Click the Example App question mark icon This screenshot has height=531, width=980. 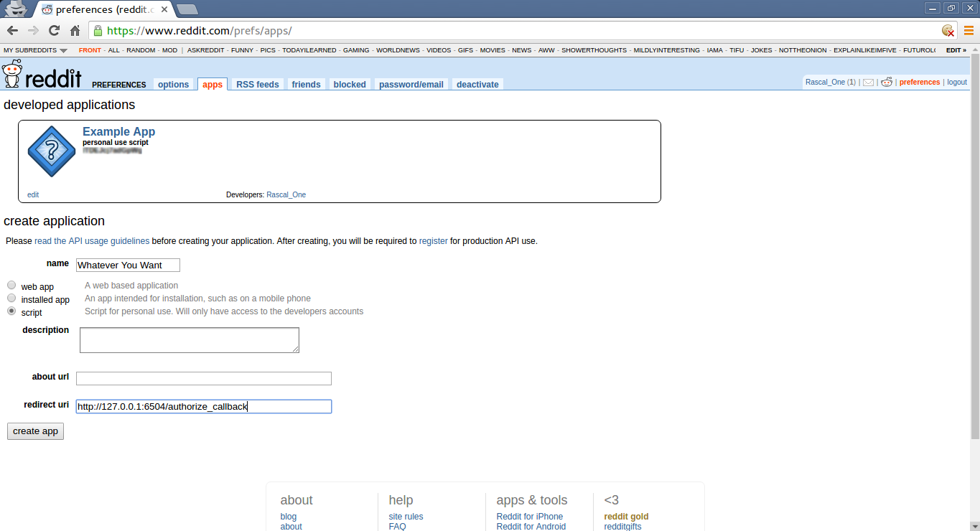51,151
